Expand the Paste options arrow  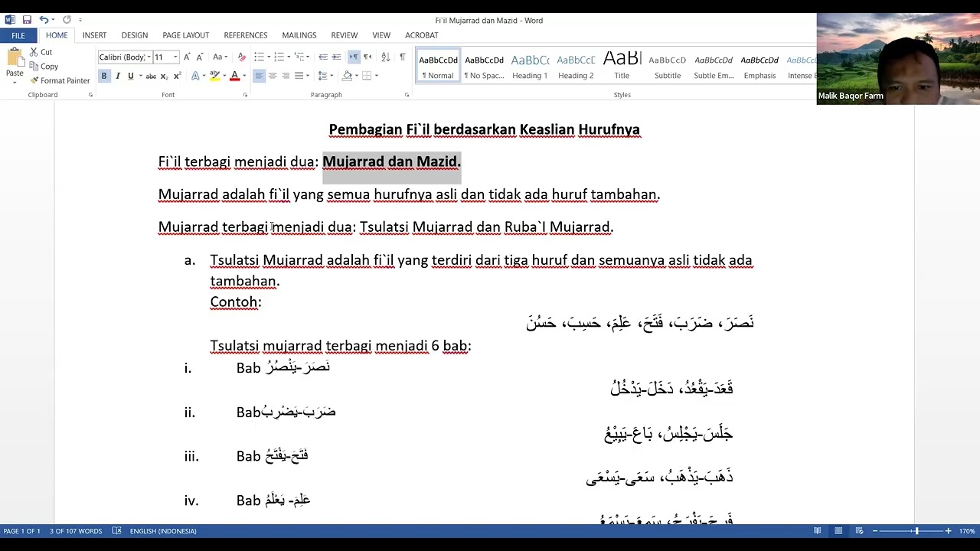15,82
